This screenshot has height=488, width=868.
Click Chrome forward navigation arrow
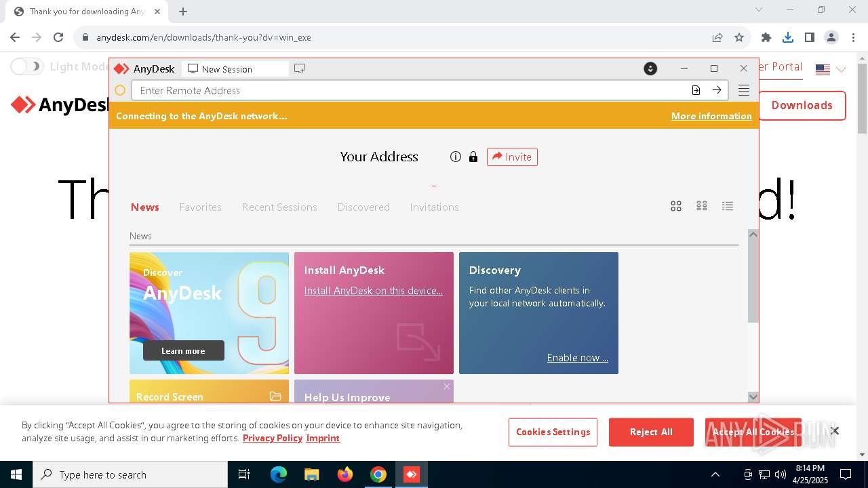tap(37, 37)
